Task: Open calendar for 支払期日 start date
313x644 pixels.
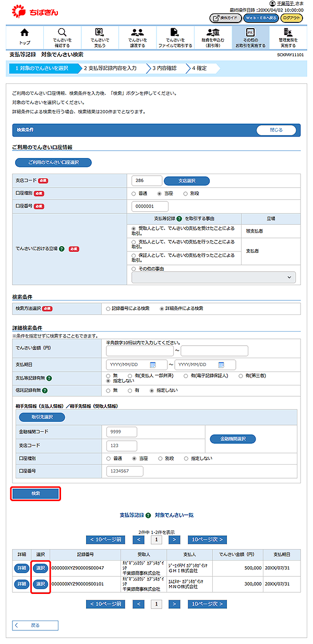Action: [153, 364]
